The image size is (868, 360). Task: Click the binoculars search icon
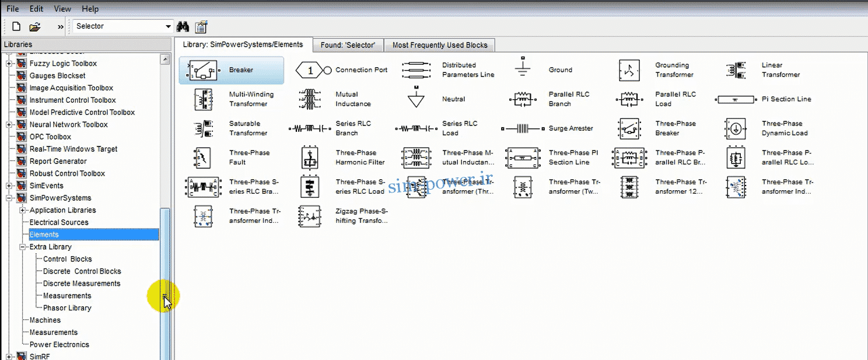pos(183,26)
